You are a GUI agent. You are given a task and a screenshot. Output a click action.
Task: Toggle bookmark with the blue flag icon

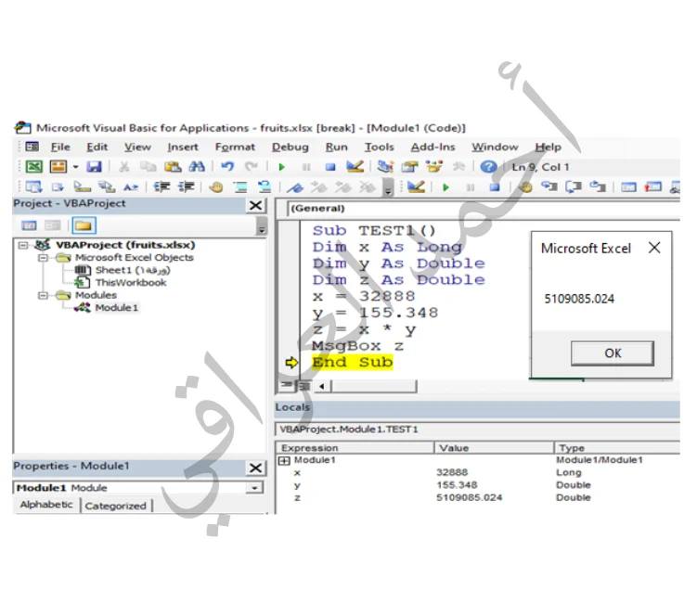pos(295,187)
